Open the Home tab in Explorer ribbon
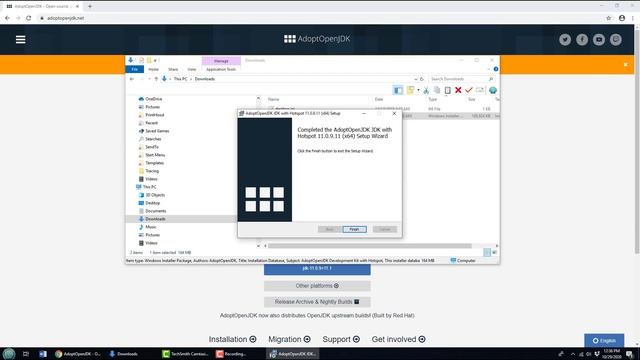The height and width of the screenshot is (360, 640). click(153, 69)
